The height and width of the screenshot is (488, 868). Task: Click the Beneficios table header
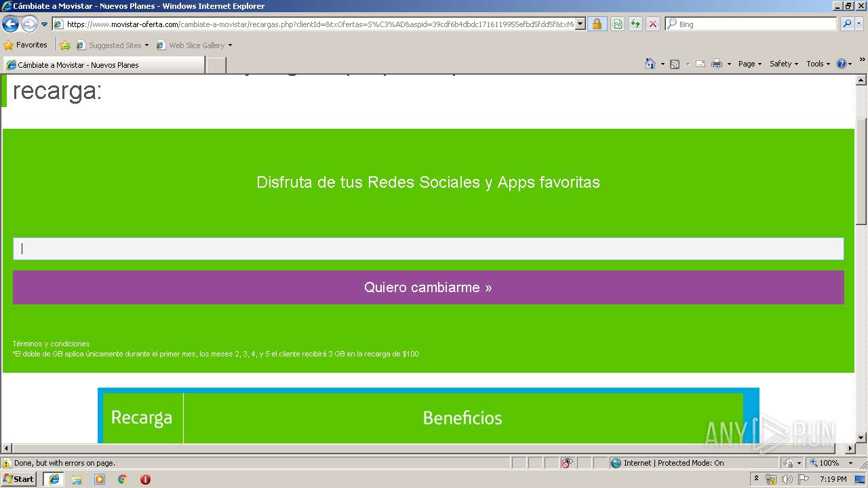pyautogui.click(x=462, y=418)
